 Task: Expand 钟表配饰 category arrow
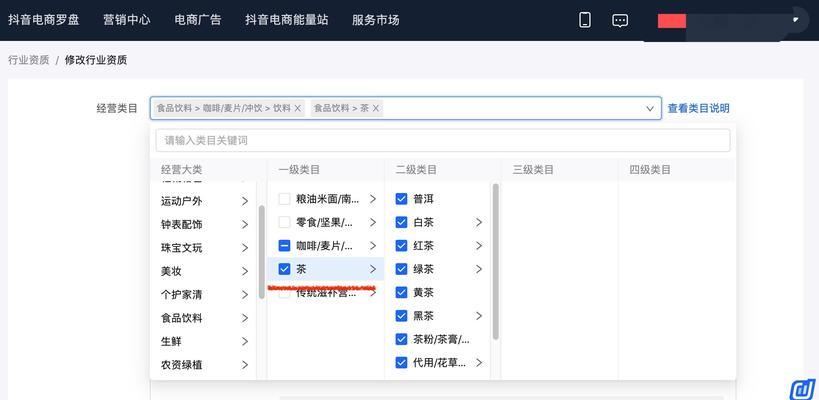pyautogui.click(x=244, y=225)
